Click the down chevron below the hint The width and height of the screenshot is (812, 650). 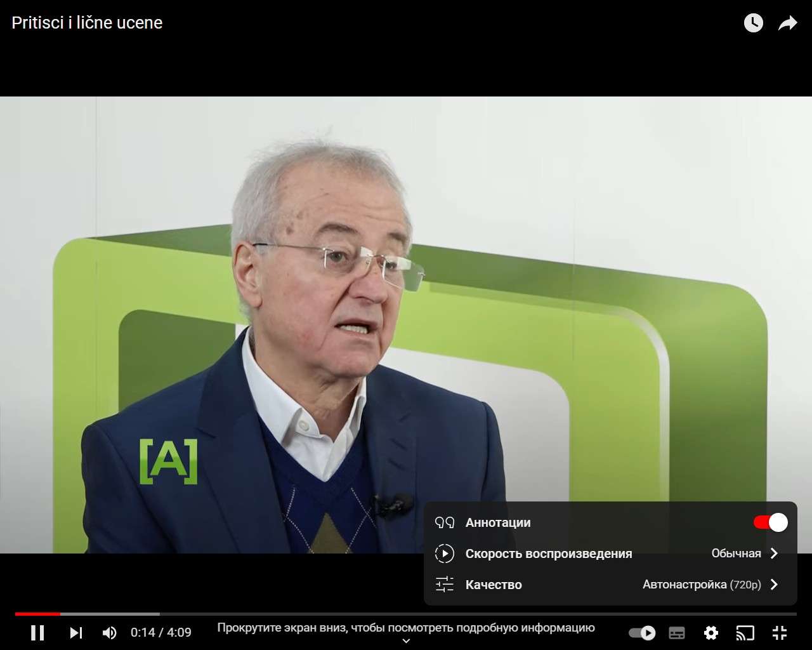pyautogui.click(x=407, y=641)
